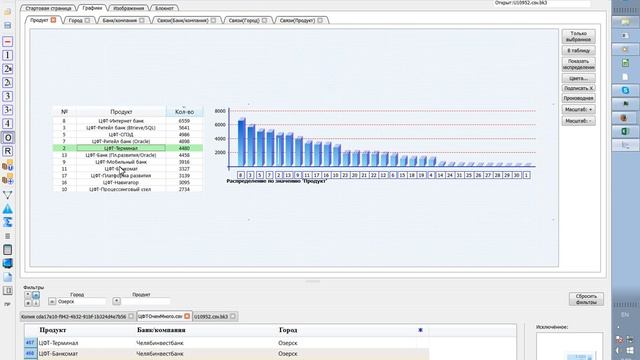
Task: Click the blue warning triangle icon
Action: [x=7, y=209]
